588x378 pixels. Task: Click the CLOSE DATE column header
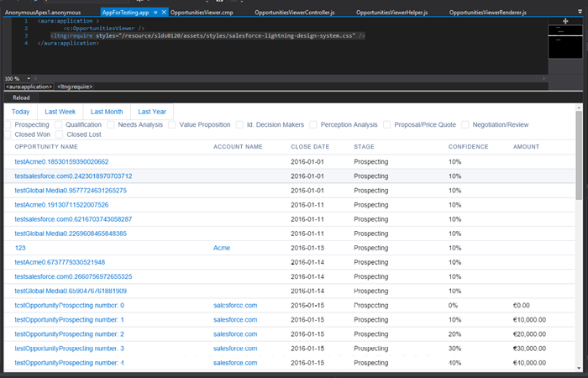[x=310, y=147]
